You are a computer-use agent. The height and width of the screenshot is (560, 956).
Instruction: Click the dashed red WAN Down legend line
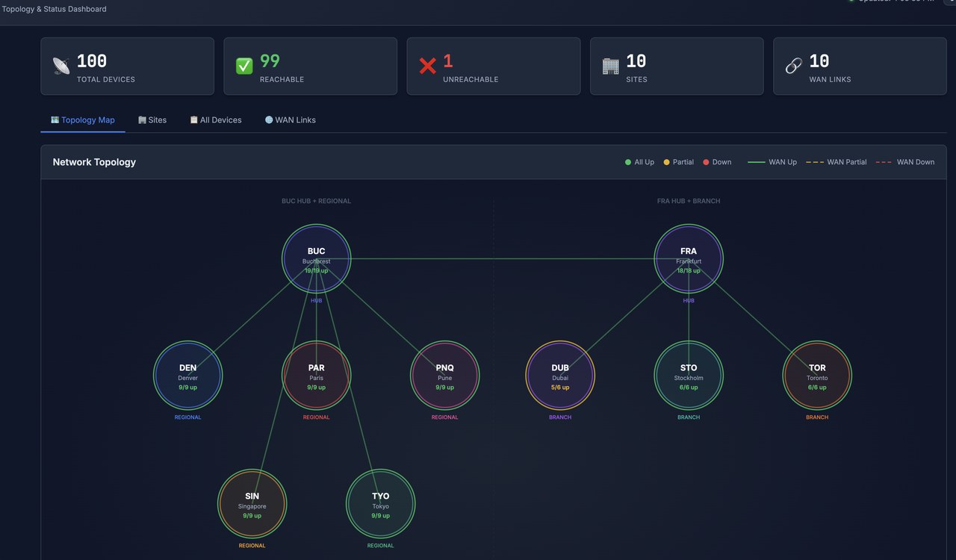(x=884, y=162)
